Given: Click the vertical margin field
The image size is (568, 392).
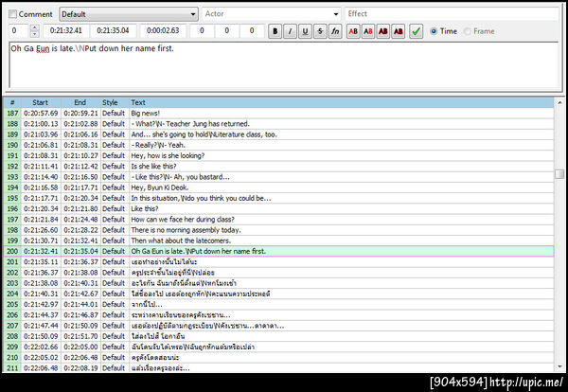Looking at the screenshot, I should coord(252,31).
